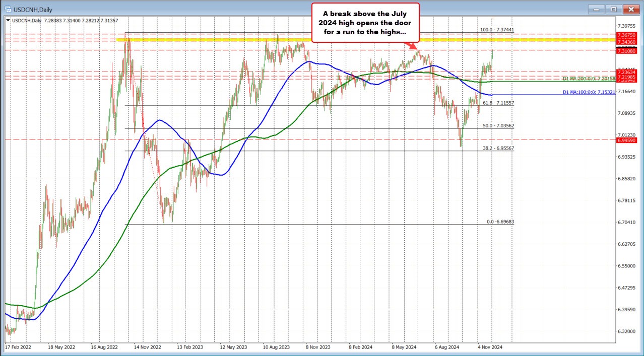Image resolution: width=644 pixels, height=356 pixels.
Task: Click the 17 Feb 2022 date label
Action: click(18, 347)
